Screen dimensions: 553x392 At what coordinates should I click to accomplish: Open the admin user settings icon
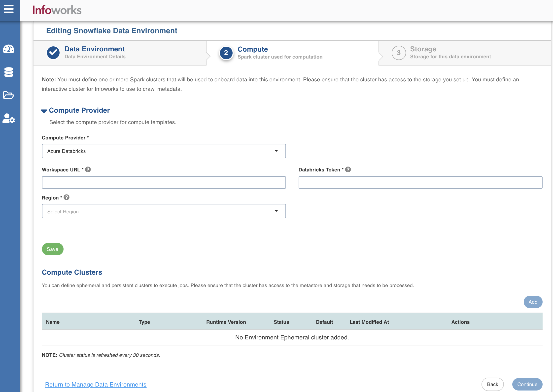coord(9,119)
